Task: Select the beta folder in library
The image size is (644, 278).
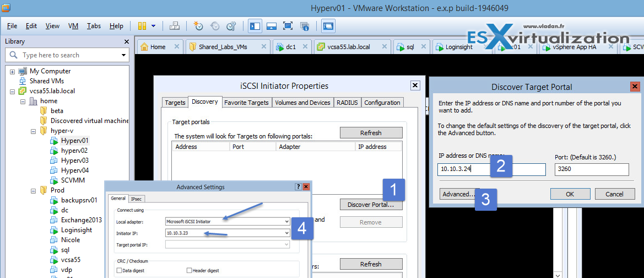Action: (57, 111)
